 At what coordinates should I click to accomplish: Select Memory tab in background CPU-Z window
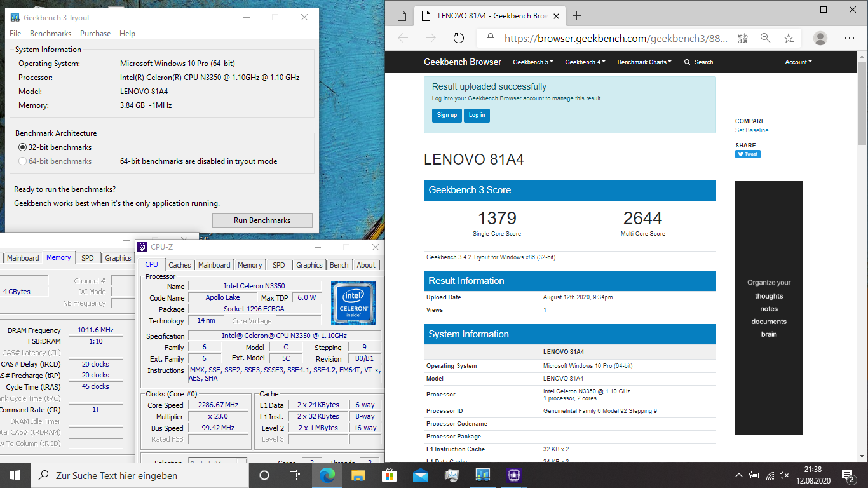tap(58, 257)
